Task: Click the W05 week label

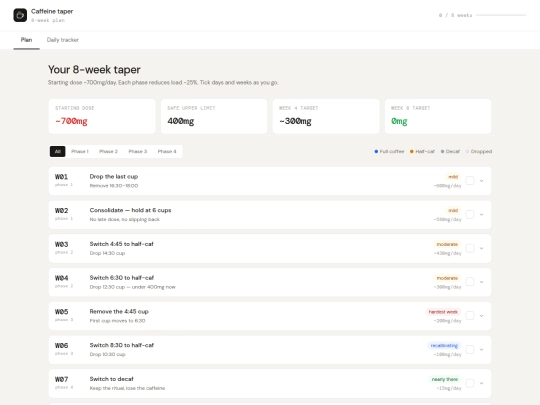Action: [61, 312]
